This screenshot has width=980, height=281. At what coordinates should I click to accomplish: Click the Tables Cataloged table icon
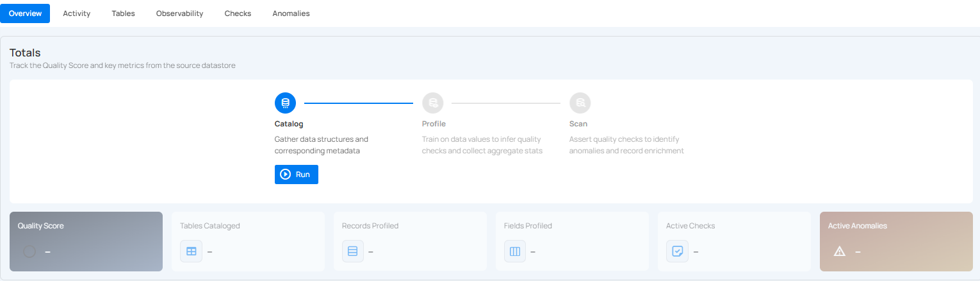(x=191, y=251)
